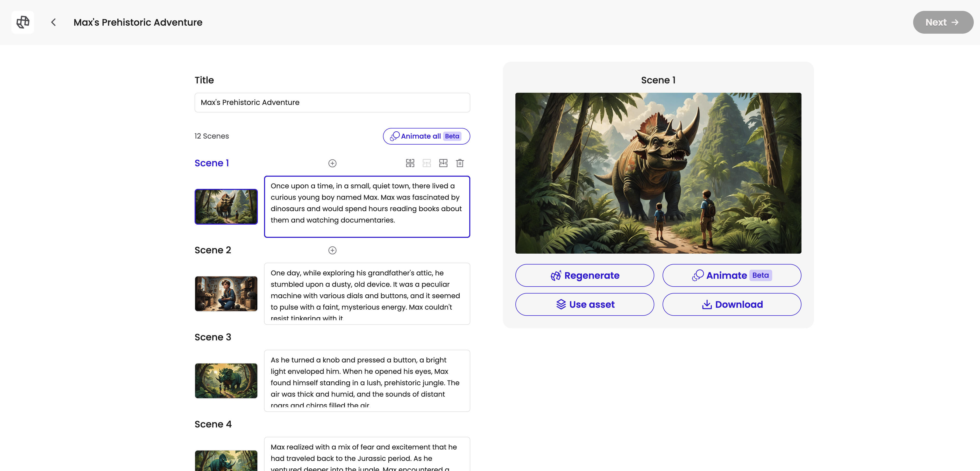980x471 pixels.
Task: Click the merge with scene above icon
Action: 427,163
